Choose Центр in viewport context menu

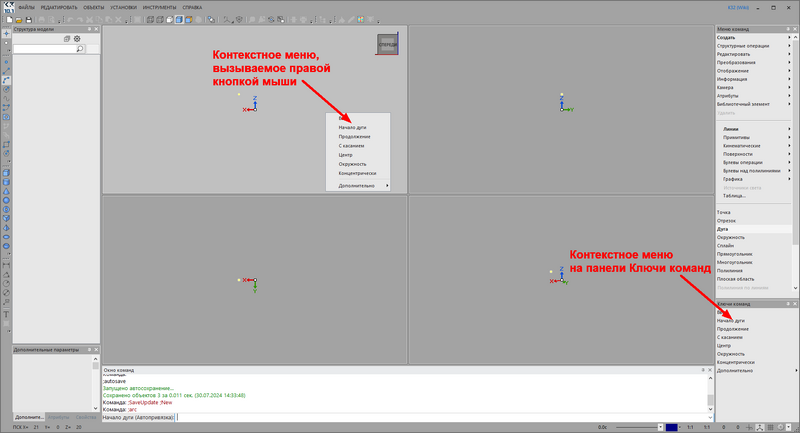pos(358,155)
